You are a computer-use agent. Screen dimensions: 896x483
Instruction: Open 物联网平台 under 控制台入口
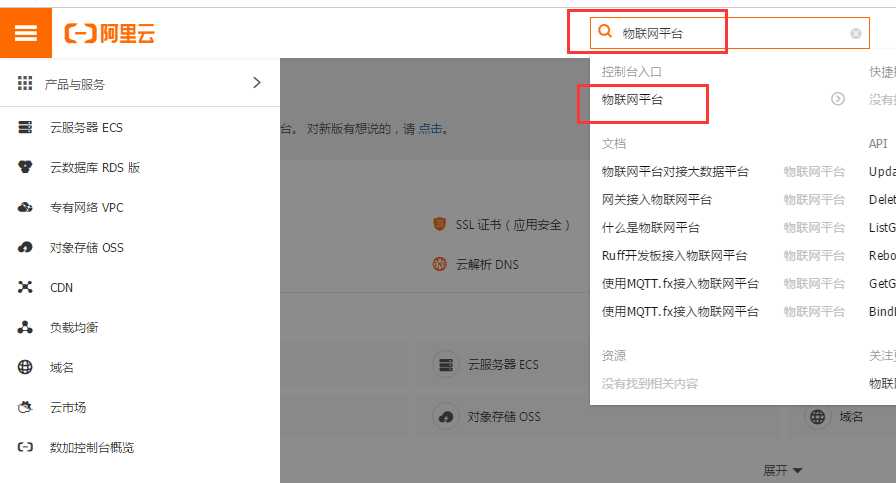(632, 99)
